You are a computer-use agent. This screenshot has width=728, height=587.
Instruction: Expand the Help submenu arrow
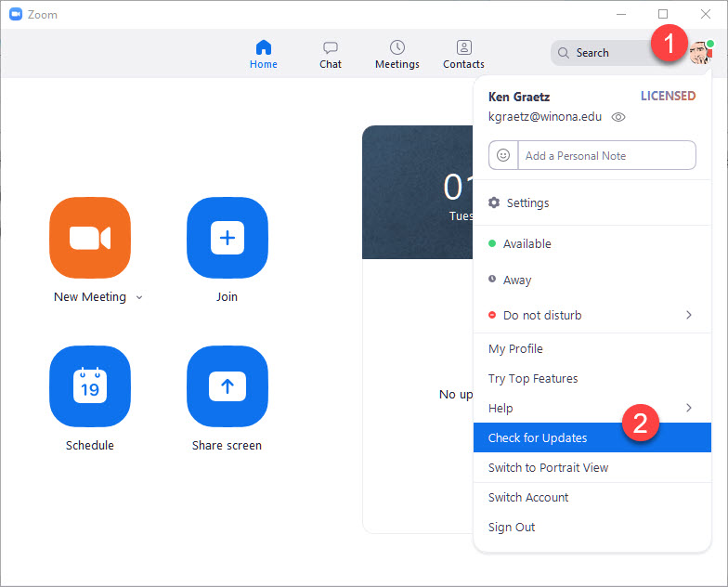click(688, 408)
